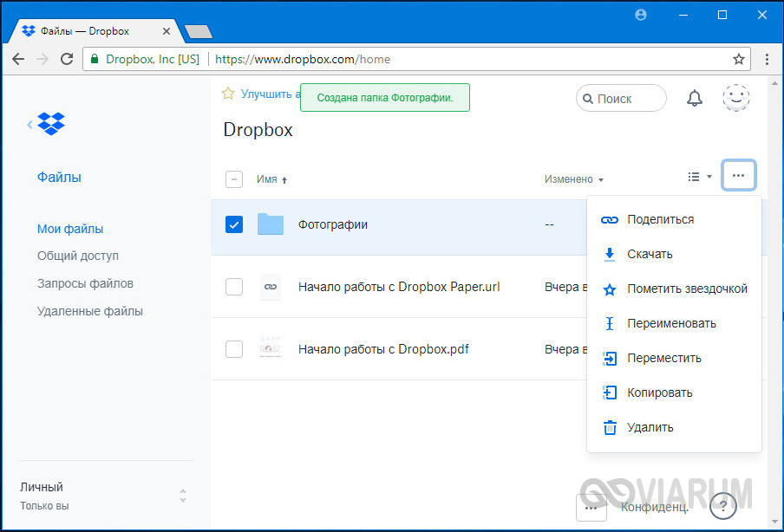Open the Фотографии folder name
The height and width of the screenshot is (532, 784).
point(333,224)
